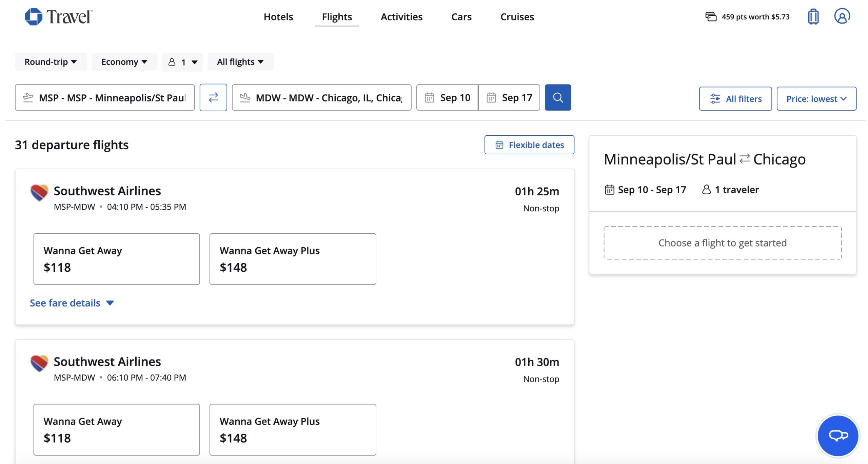The image size is (868, 464).
Task: Click the traveler icon in summary panel
Action: (x=706, y=189)
